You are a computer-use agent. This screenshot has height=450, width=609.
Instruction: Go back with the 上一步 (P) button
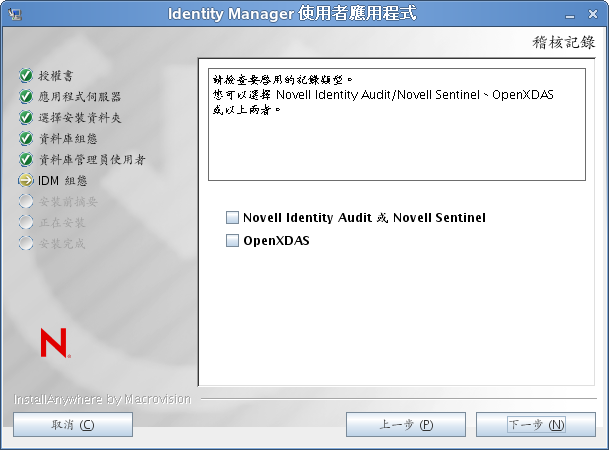pos(406,424)
